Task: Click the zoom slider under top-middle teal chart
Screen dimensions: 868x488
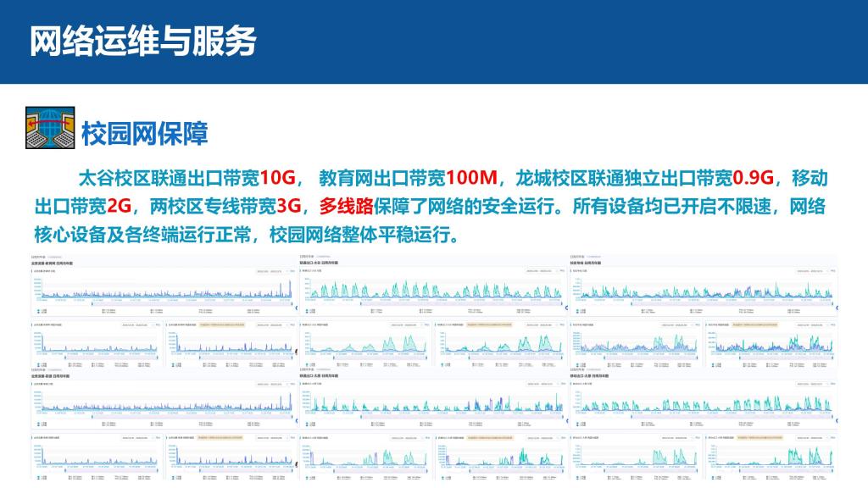Action: (x=432, y=302)
